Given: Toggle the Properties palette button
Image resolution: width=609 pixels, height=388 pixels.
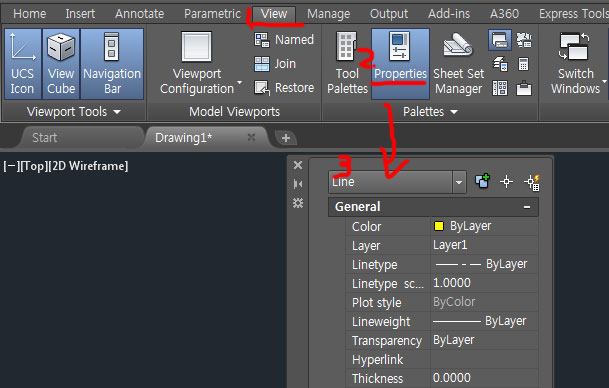Looking at the screenshot, I should click(x=400, y=64).
